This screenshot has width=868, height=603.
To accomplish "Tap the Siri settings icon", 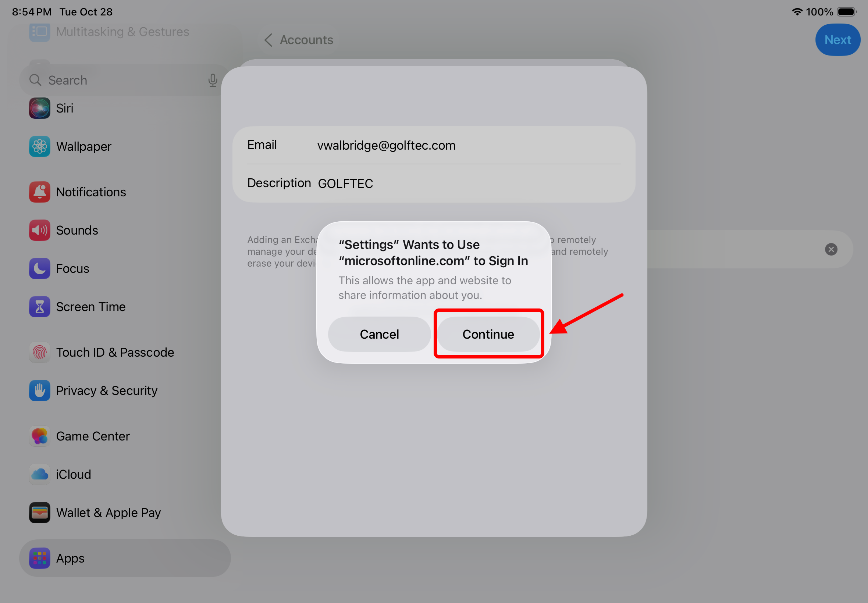I will [x=40, y=108].
